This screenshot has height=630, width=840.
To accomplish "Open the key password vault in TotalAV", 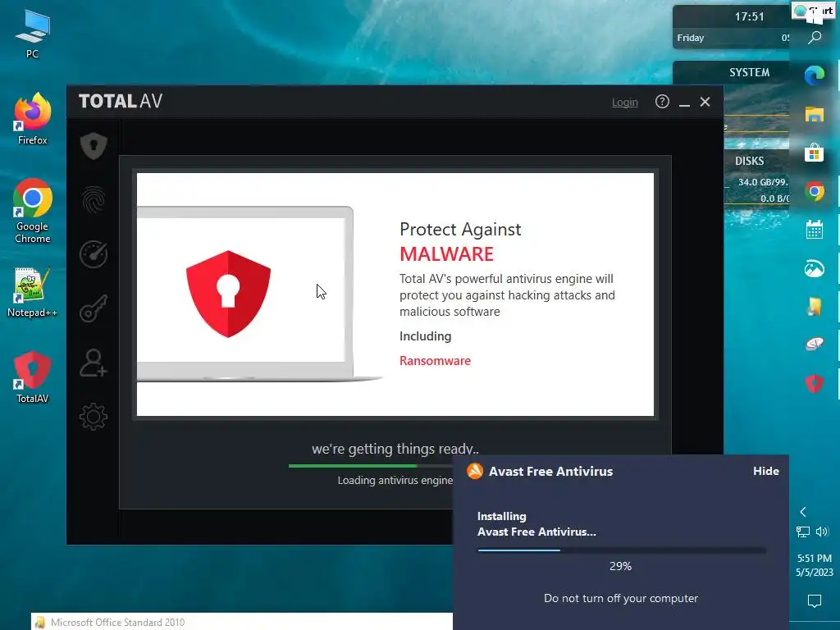I will pos(94,308).
